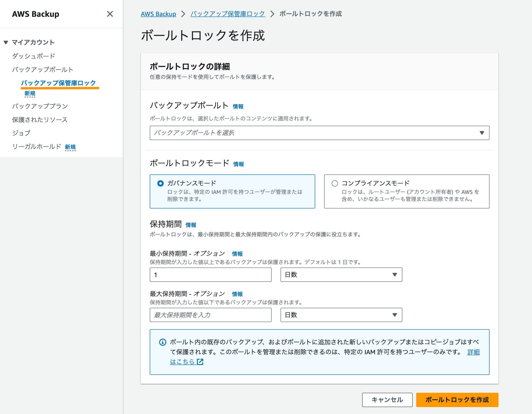Open the バックアップボールトを選択 dropdown
Viewport: 532px width, 414px height.
point(319,133)
